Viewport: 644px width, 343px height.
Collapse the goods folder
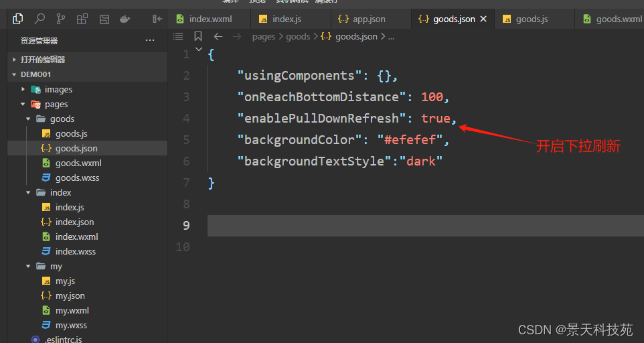87,119
